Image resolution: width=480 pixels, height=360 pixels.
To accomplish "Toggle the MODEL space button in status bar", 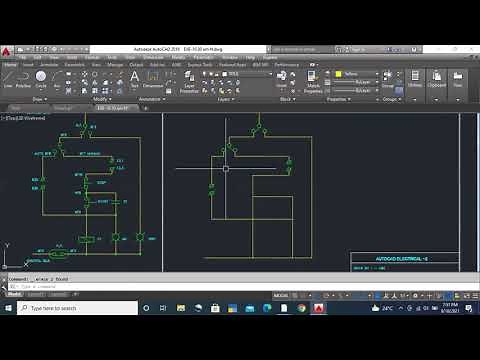I will 281,295.
